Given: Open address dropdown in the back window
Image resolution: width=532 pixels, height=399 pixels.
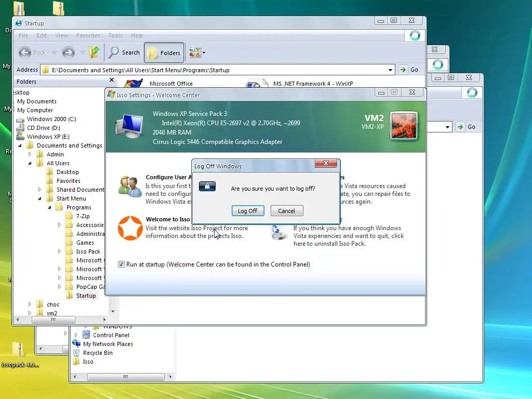Looking at the screenshot, I should [447, 127].
